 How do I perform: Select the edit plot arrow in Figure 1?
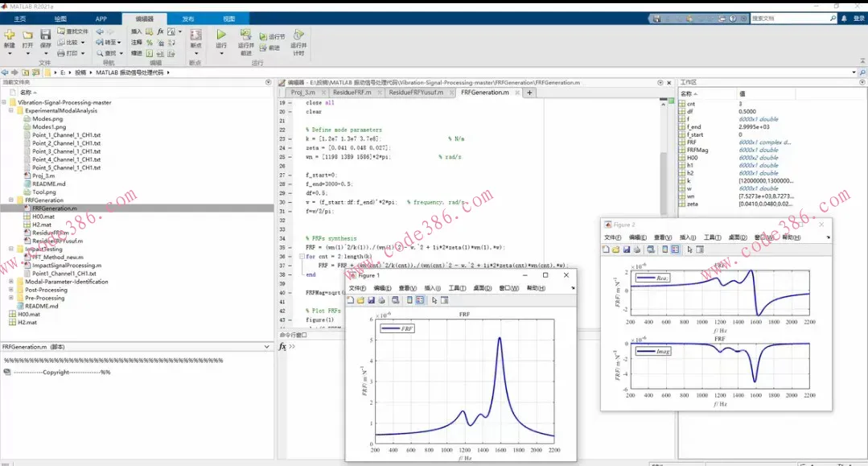(x=434, y=300)
